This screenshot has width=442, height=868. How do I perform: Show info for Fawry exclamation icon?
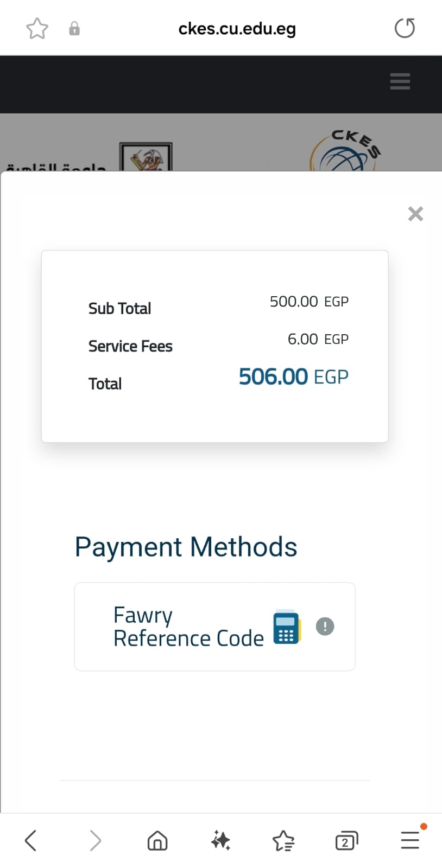[x=325, y=627]
